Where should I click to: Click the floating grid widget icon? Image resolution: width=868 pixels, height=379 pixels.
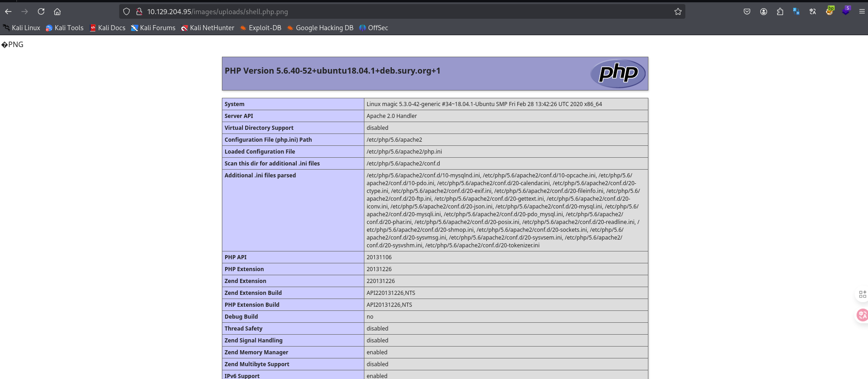click(x=862, y=294)
